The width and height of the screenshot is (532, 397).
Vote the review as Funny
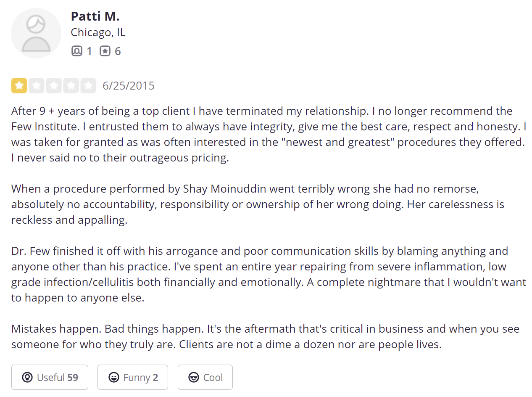133,377
